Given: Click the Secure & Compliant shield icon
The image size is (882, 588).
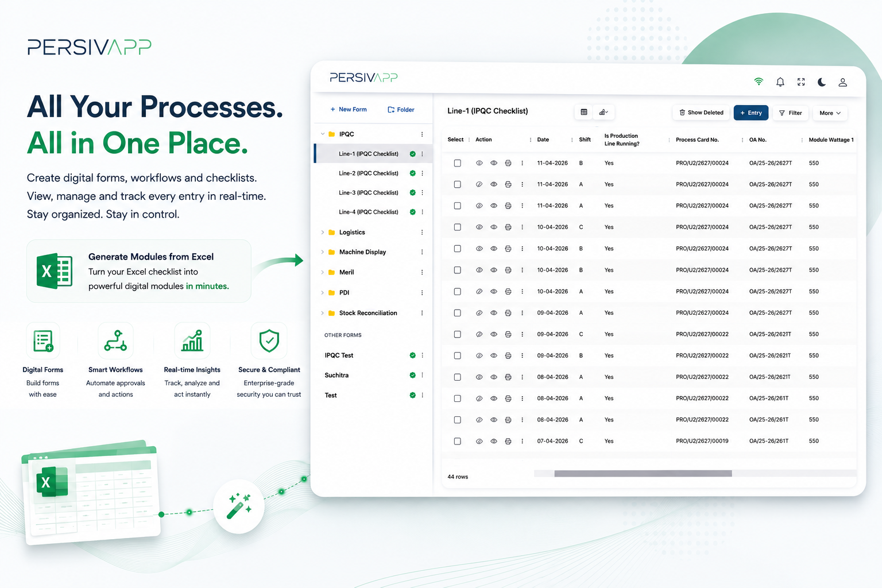Looking at the screenshot, I should pyautogui.click(x=269, y=341).
